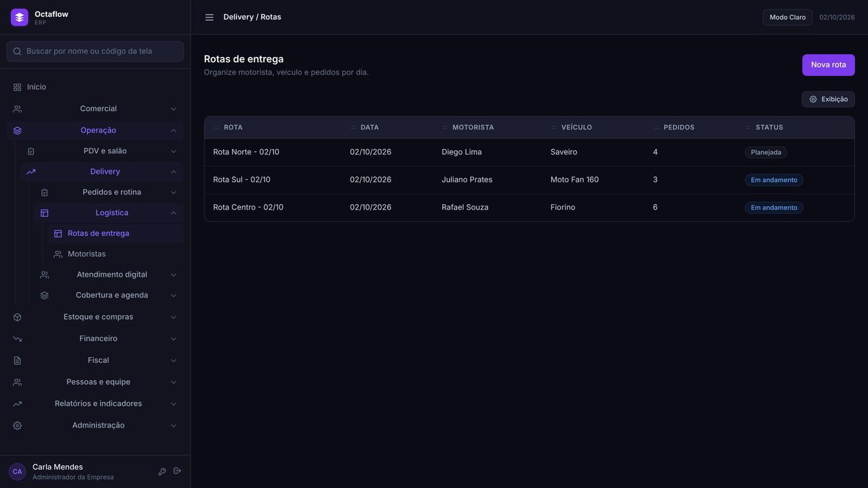The width and height of the screenshot is (868, 488).
Task: Click the search field for screen name or code
Action: [x=95, y=52]
